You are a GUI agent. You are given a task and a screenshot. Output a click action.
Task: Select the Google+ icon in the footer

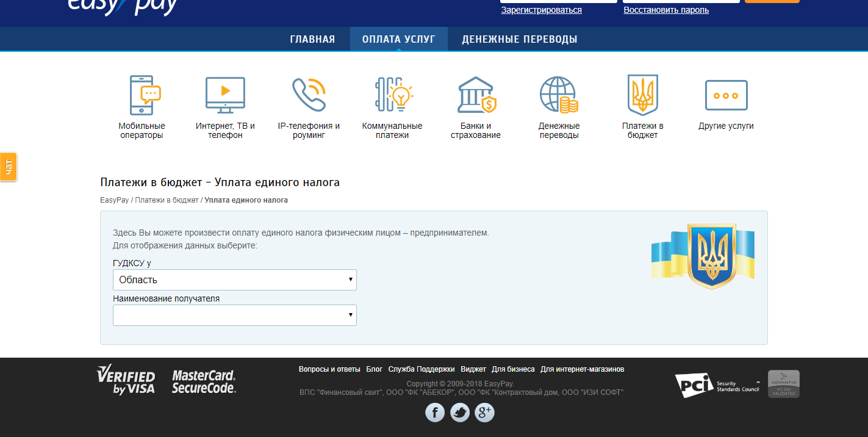click(x=484, y=412)
